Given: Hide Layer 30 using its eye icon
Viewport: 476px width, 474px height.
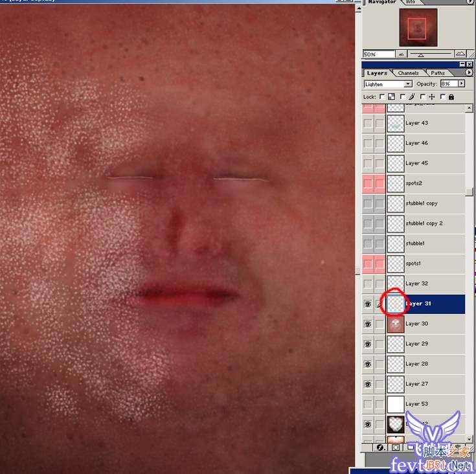Looking at the screenshot, I should [x=368, y=324].
